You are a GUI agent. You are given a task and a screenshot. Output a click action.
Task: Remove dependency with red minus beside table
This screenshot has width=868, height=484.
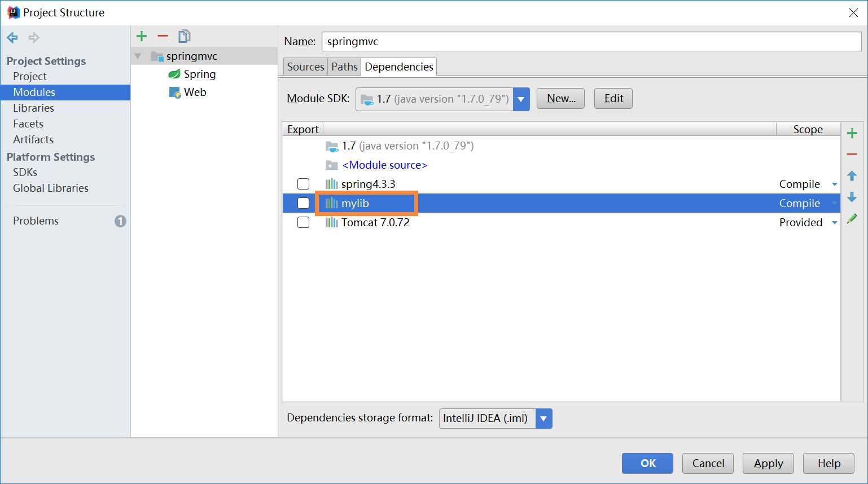point(852,154)
